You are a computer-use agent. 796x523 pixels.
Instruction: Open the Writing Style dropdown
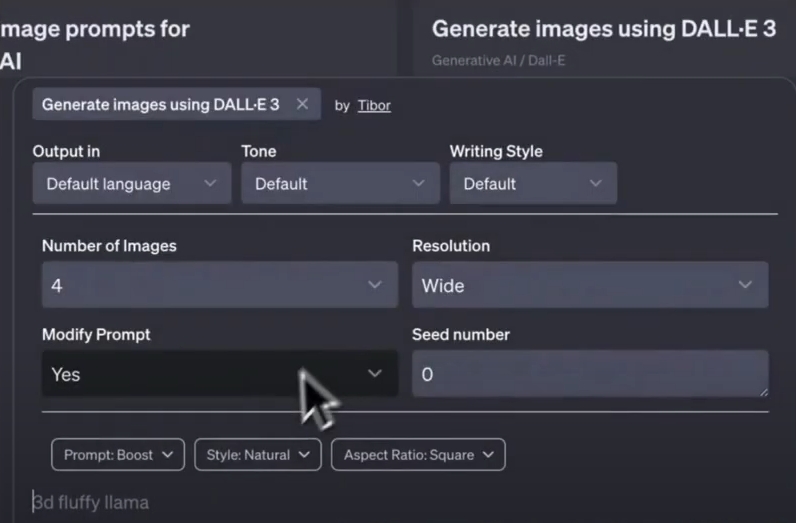coord(533,183)
